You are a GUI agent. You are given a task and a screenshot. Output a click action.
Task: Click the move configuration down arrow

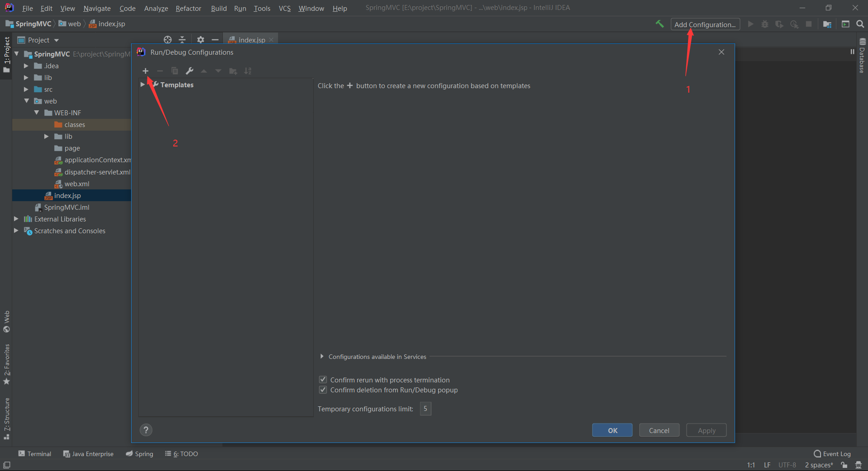(x=218, y=71)
